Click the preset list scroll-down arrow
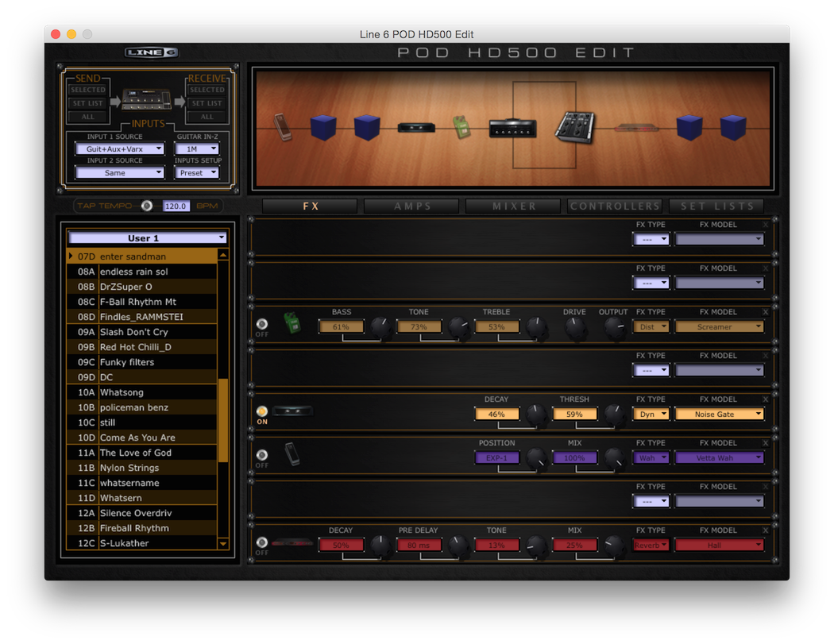 click(223, 543)
